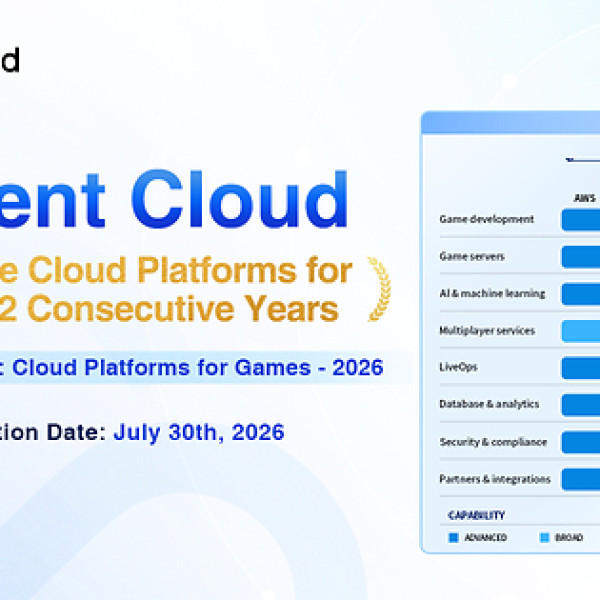Click the ADVANCED dark blue legend square
The image size is (600, 600).
point(453,538)
